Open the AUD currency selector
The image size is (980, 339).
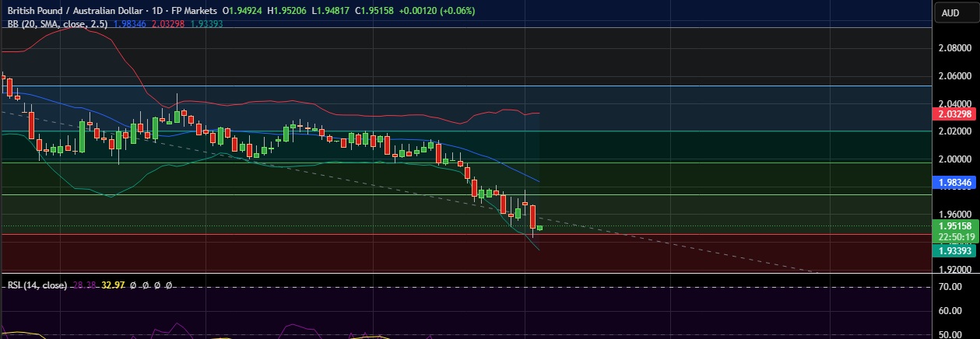coord(955,12)
